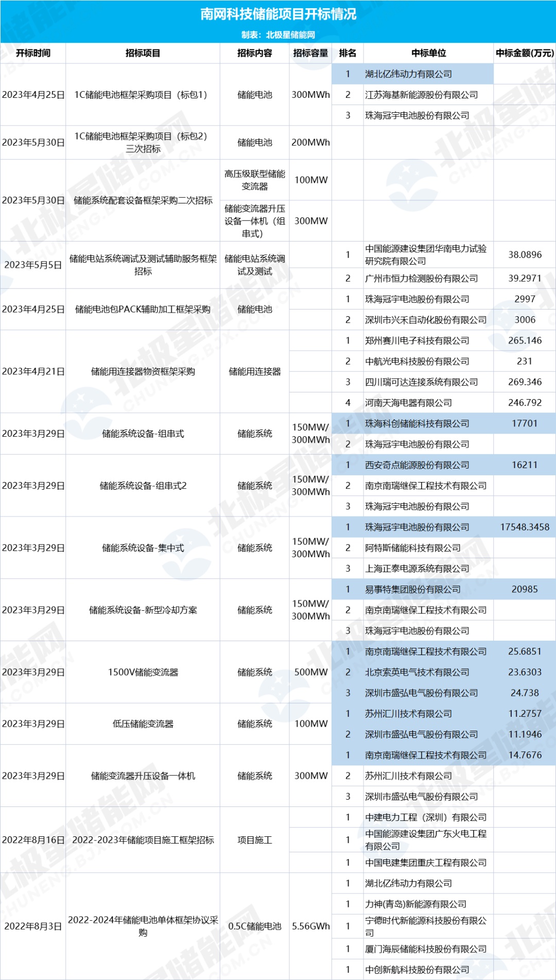Click 郑州赛川电子科技有限公司

click(417, 341)
